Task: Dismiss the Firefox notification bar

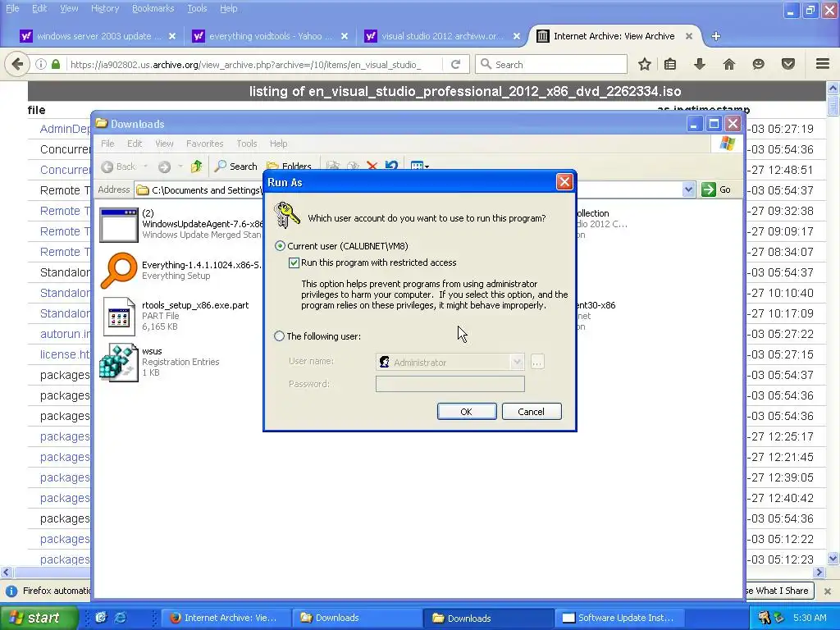Action: pos(828,591)
